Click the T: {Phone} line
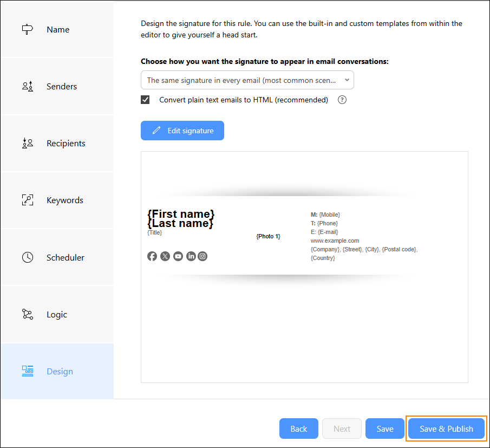Viewport: 490px width, 448px height. pyautogui.click(x=324, y=223)
